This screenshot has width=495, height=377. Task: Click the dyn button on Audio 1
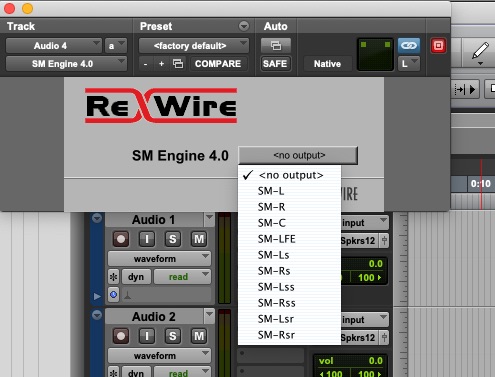point(136,277)
